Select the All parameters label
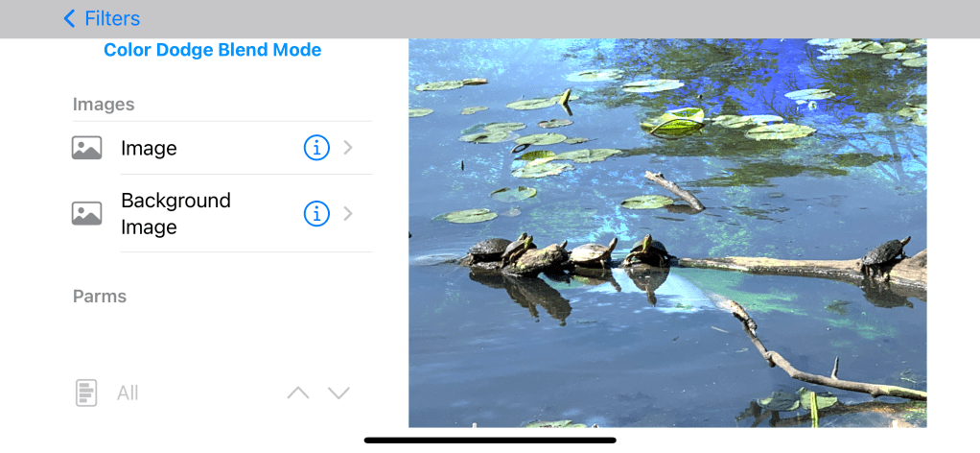The image size is (980, 453). click(128, 393)
